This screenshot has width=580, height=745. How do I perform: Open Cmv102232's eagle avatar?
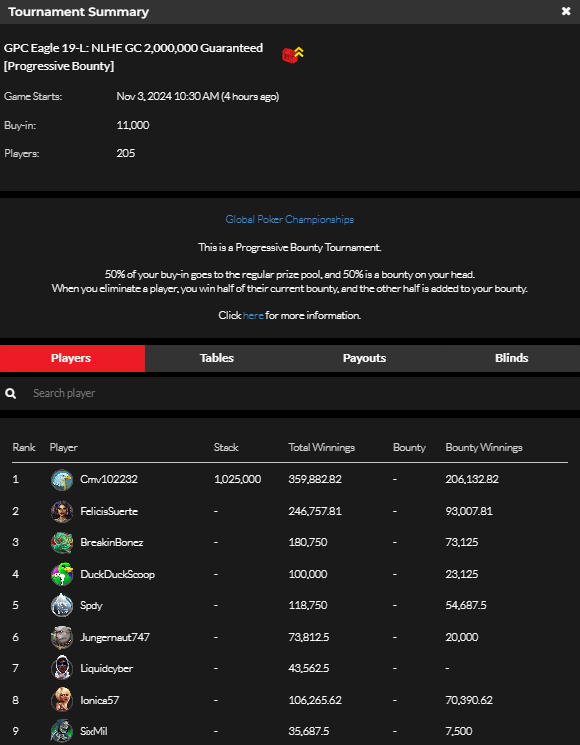coord(62,479)
